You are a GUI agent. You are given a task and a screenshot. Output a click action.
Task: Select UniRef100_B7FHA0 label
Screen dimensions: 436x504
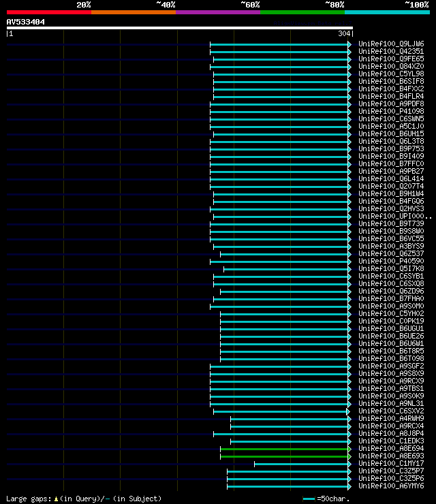[x=391, y=298]
